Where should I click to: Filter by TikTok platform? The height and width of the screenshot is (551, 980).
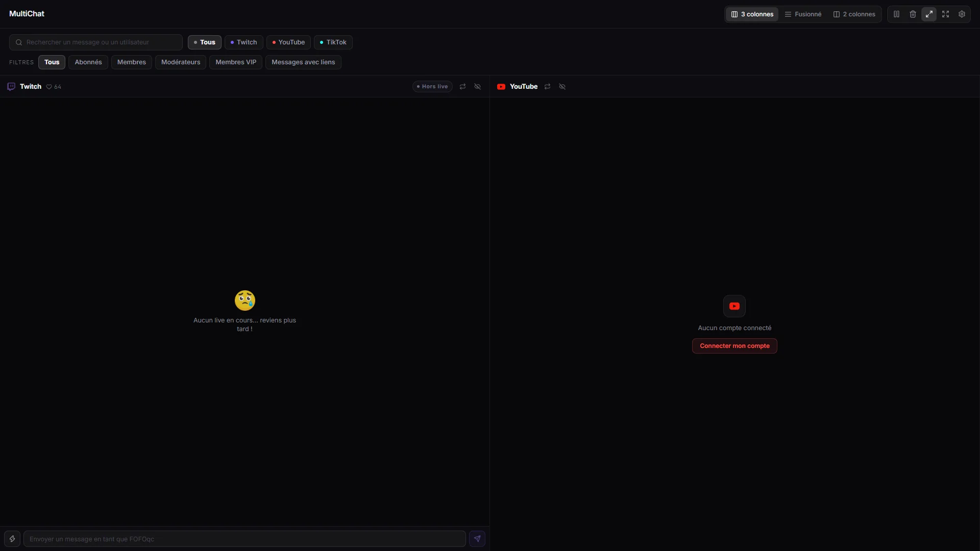coord(333,42)
